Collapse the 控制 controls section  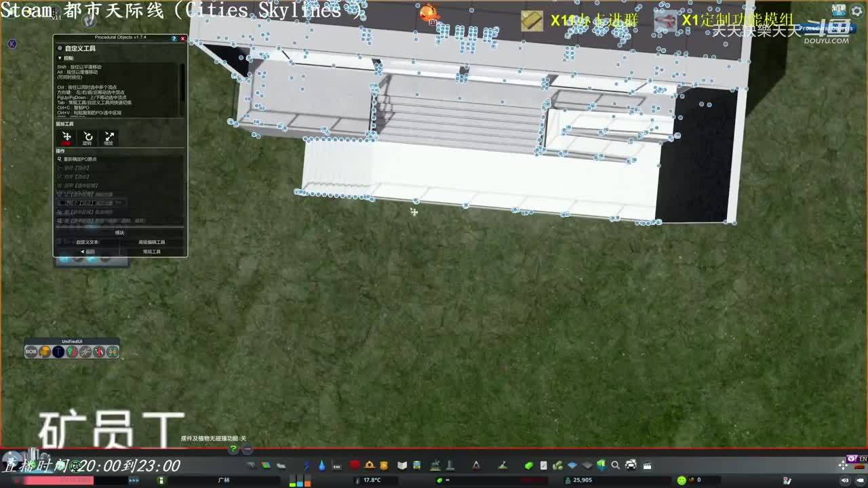coord(60,58)
